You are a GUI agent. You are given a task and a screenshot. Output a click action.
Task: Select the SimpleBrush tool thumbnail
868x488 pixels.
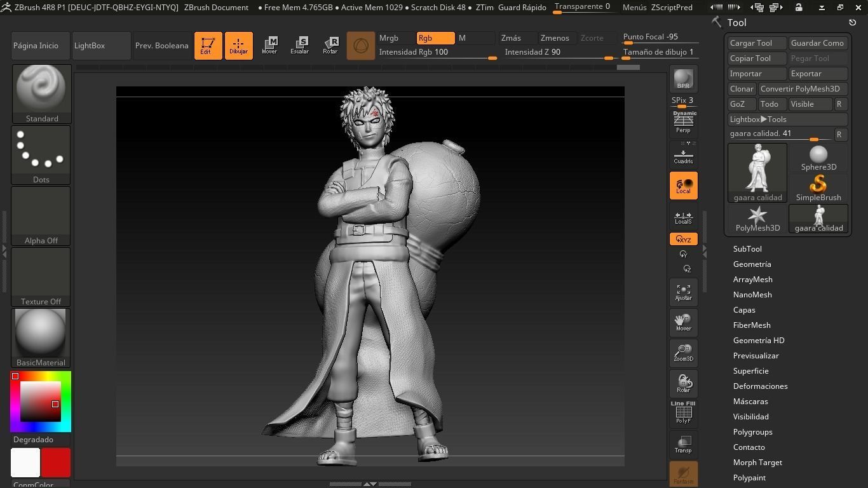818,188
